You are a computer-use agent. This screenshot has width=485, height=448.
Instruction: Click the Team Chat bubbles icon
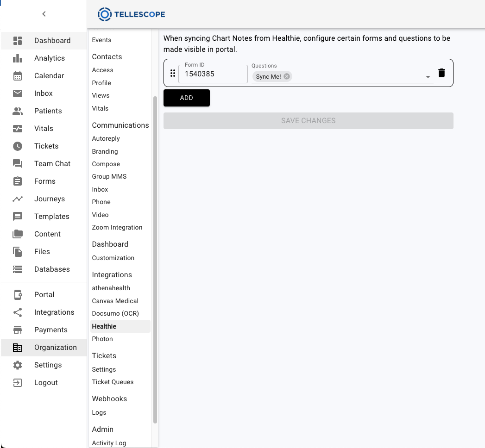click(x=18, y=164)
